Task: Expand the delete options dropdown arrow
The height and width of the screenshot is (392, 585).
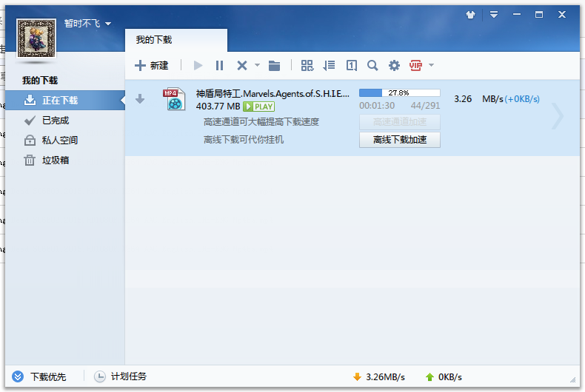Action: coord(258,65)
